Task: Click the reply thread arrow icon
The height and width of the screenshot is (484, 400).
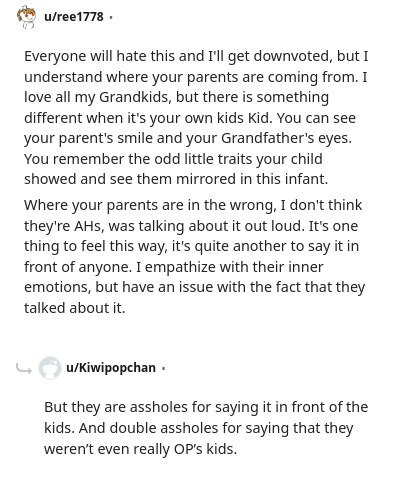Action: point(24,368)
